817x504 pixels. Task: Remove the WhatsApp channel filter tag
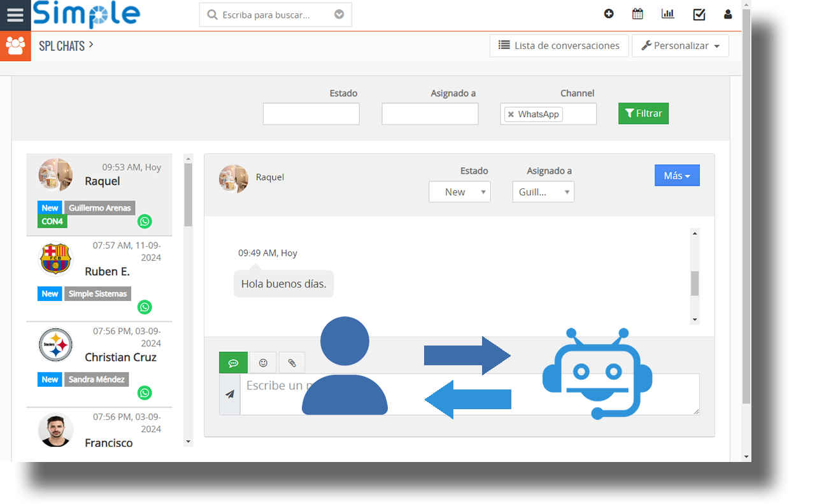(x=511, y=115)
